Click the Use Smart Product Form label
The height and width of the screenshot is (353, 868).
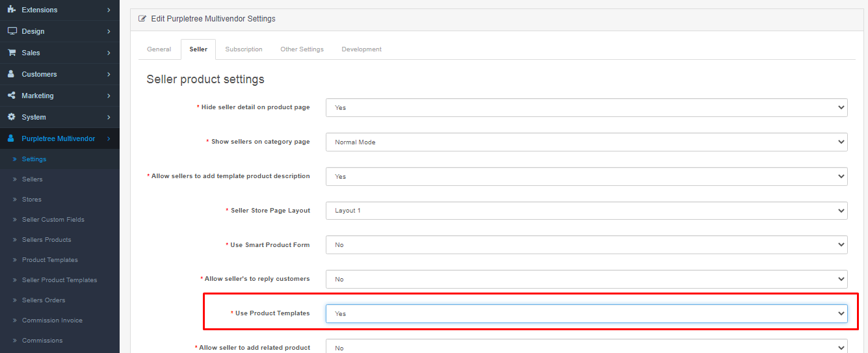point(270,245)
